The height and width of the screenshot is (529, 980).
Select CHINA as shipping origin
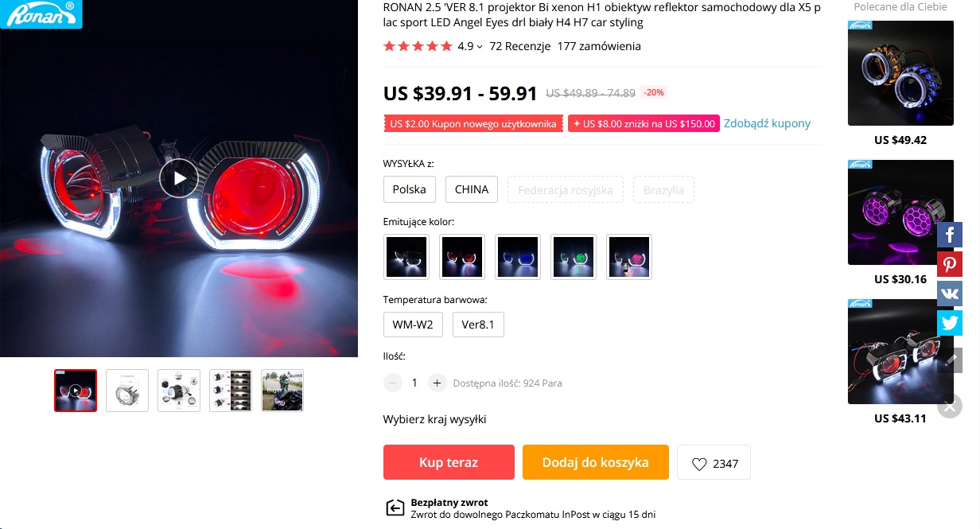click(472, 189)
